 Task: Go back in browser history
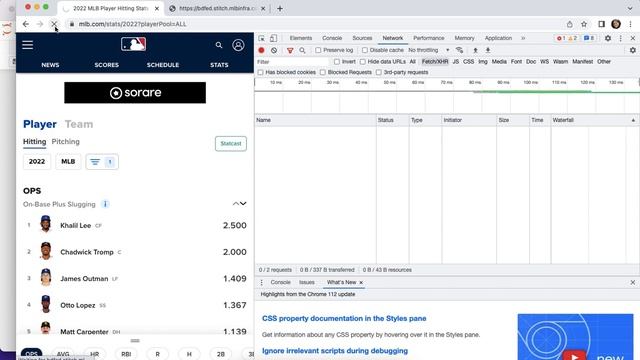pyautogui.click(x=26, y=24)
